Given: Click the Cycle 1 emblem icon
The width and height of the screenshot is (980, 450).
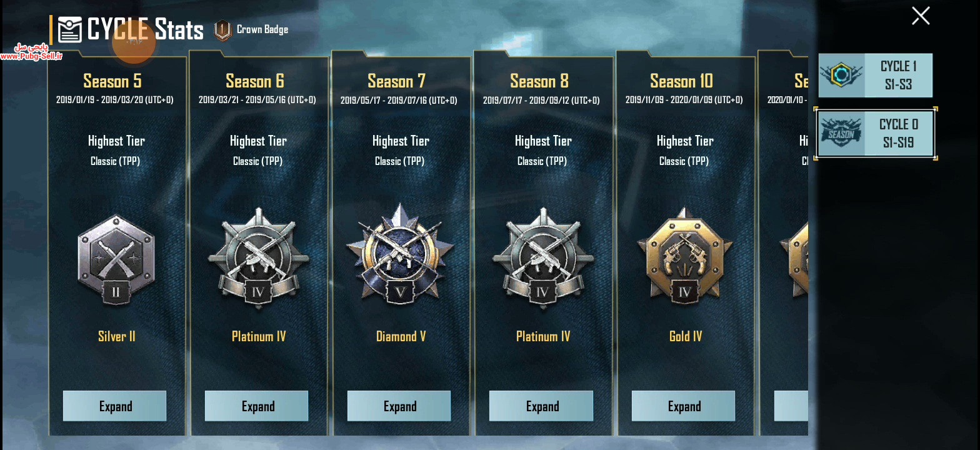Looking at the screenshot, I should (841, 75).
